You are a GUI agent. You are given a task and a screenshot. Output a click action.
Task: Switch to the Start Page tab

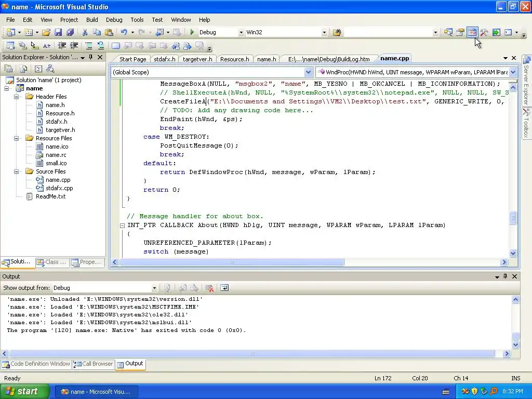tap(132, 59)
